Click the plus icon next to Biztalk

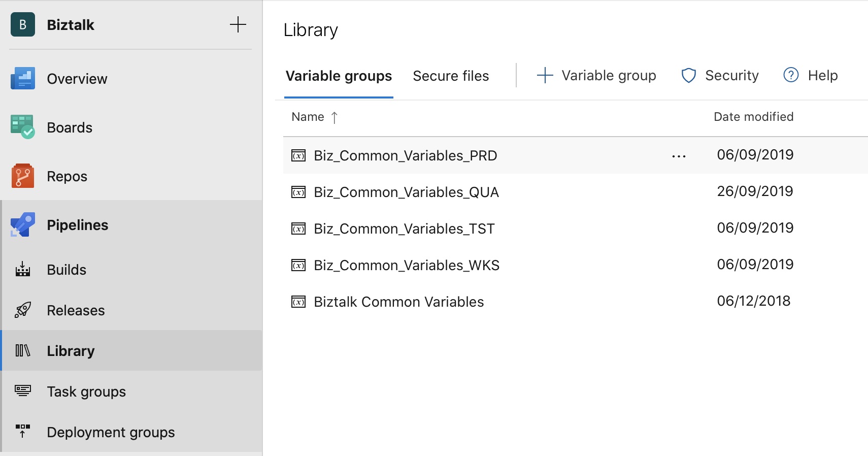(238, 24)
